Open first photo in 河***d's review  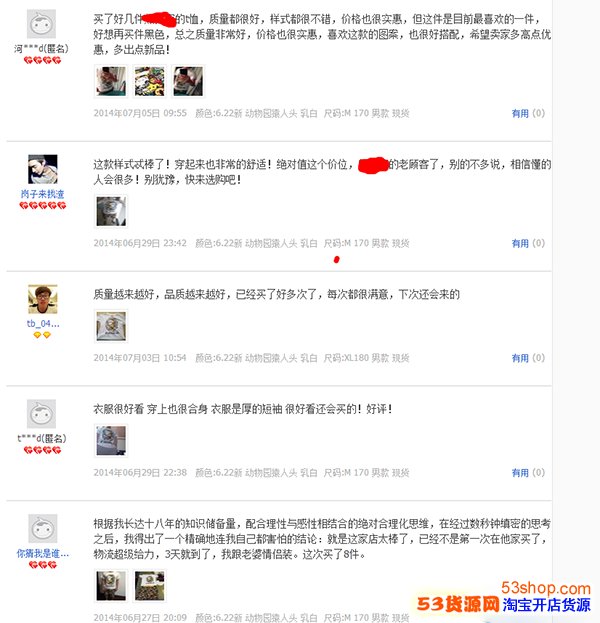point(111,81)
